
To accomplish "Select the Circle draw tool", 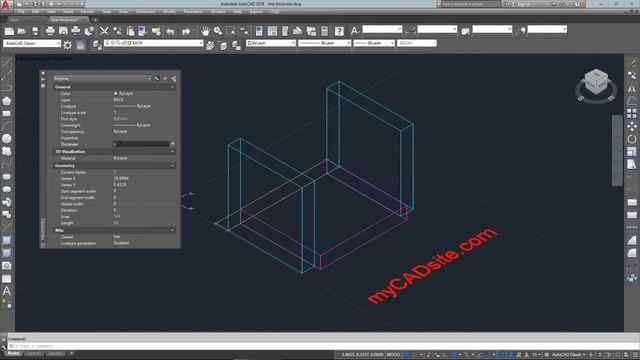I will (x=7, y=139).
